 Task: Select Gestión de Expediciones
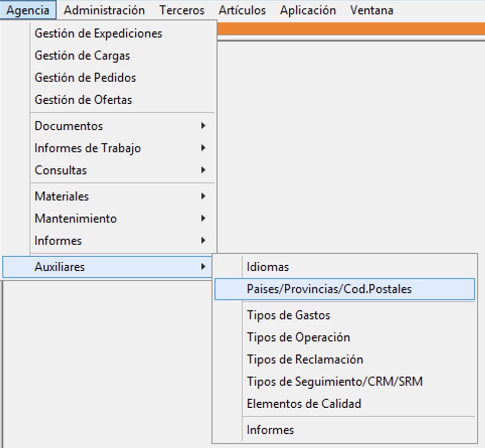click(x=99, y=34)
